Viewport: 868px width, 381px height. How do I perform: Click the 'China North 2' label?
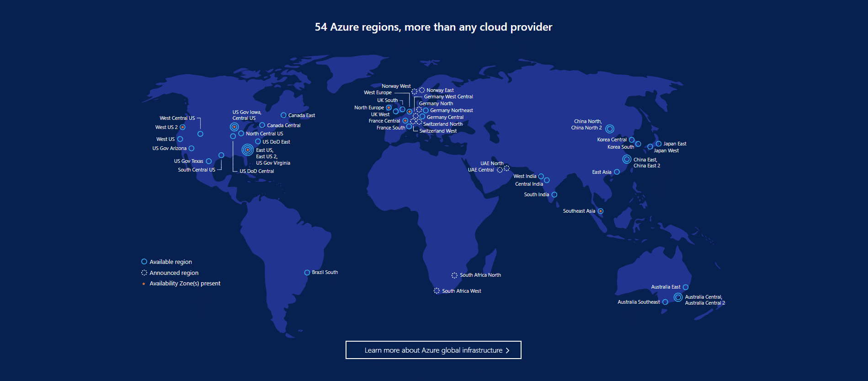coord(586,128)
